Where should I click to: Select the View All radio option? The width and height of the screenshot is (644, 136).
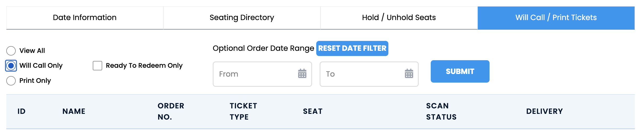[11, 51]
